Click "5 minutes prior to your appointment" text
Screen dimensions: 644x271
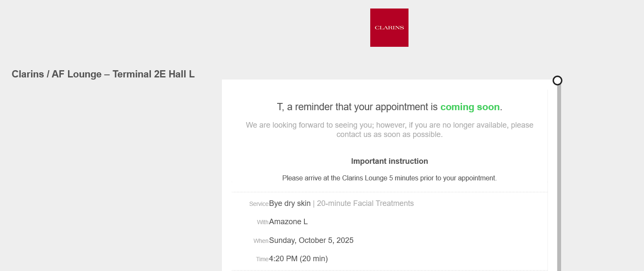[443, 178]
